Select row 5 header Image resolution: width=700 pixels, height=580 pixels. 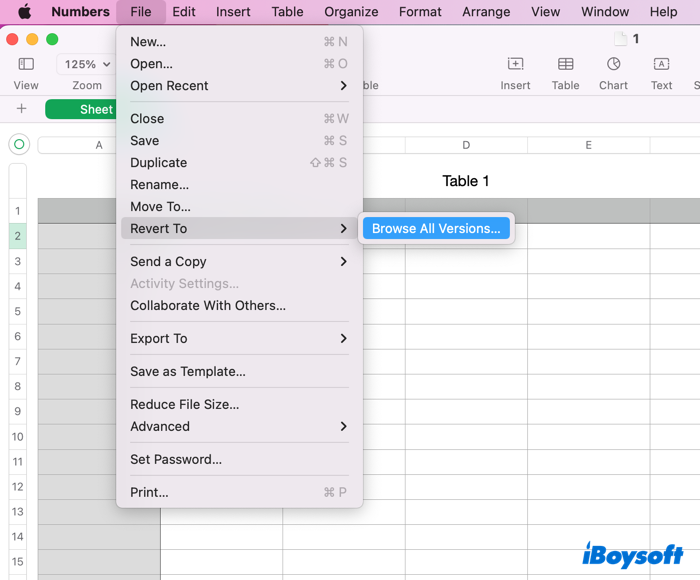(x=18, y=311)
